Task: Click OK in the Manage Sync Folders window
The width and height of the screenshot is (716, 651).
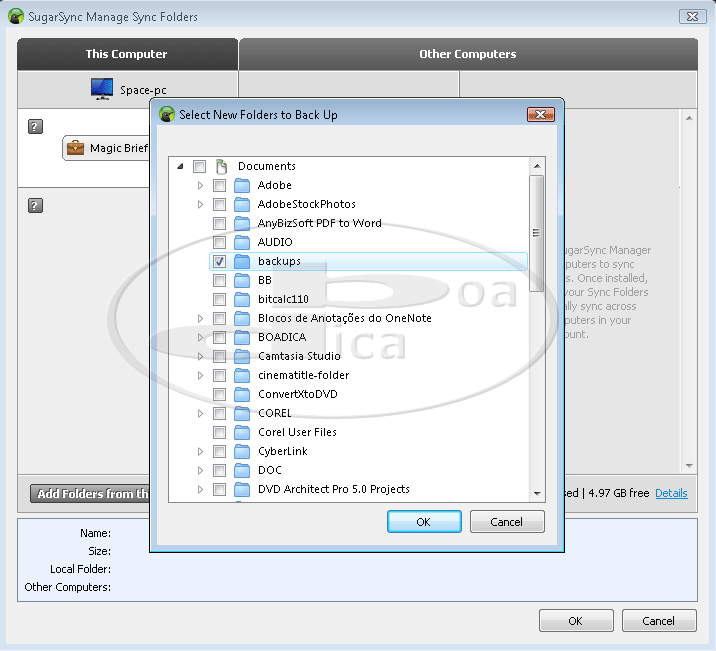Action: pos(576,621)
